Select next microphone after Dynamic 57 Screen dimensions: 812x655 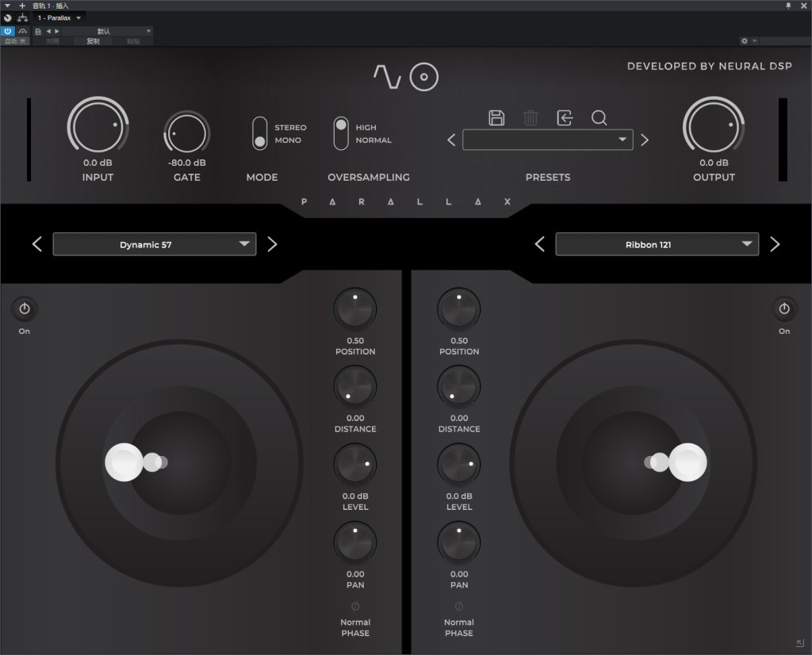pyautogui.click(x=272, y=244)
